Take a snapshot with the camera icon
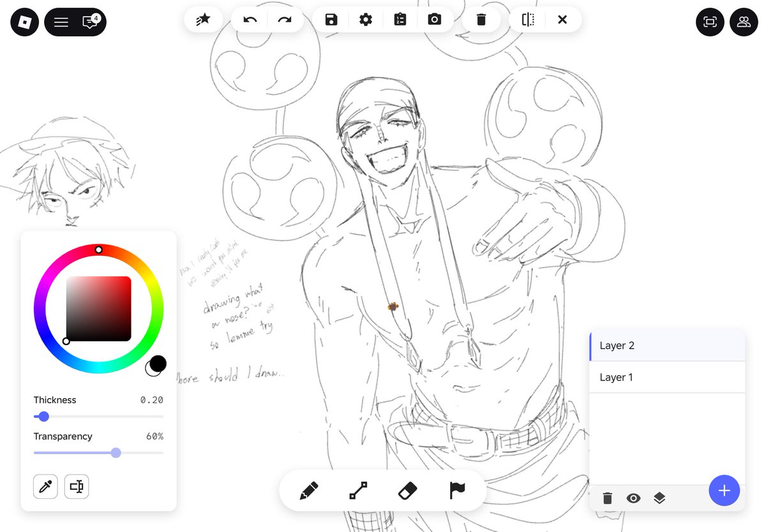 pyautogui.click(x=435, y=20)
